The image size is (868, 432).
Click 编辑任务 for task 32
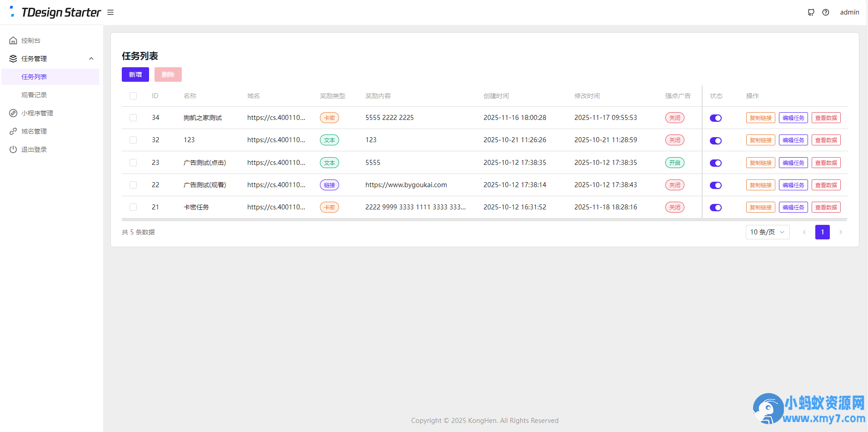(793, 140)
